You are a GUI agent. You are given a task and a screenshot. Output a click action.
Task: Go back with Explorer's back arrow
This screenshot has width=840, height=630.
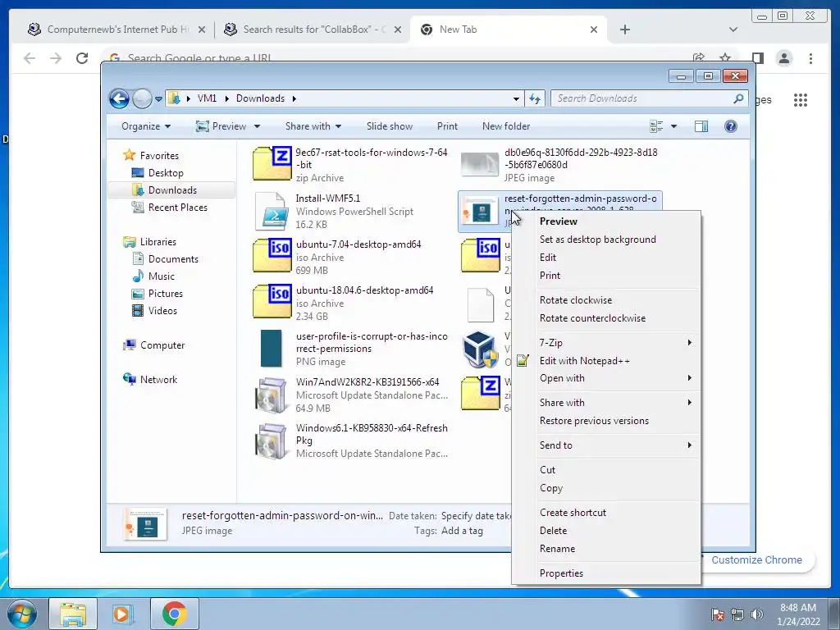tap(119, 98)
